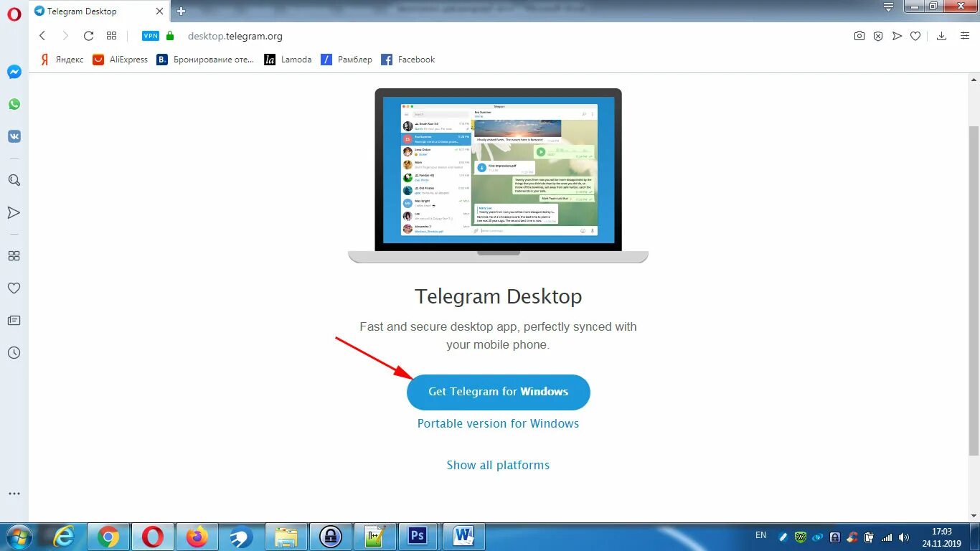The width and height of the screenshot is (980, 551).
Task: Open the Downloads toolbar icon
Action: coord(942,36)
